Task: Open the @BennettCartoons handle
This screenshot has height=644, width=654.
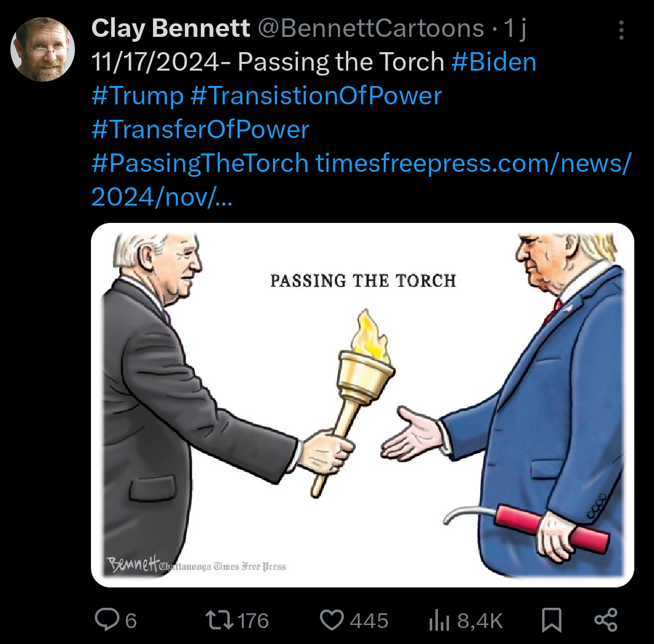Action: point(371,28)
